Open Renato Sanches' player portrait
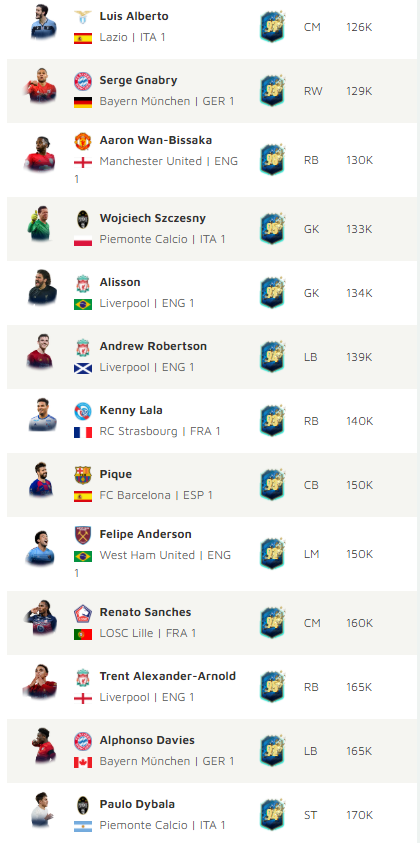 click(40, 618)
